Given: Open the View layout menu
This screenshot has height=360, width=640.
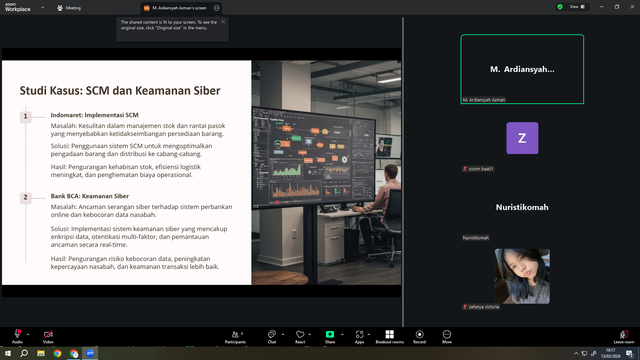Looking at the screenshot, I should click(x=578, y=7).
